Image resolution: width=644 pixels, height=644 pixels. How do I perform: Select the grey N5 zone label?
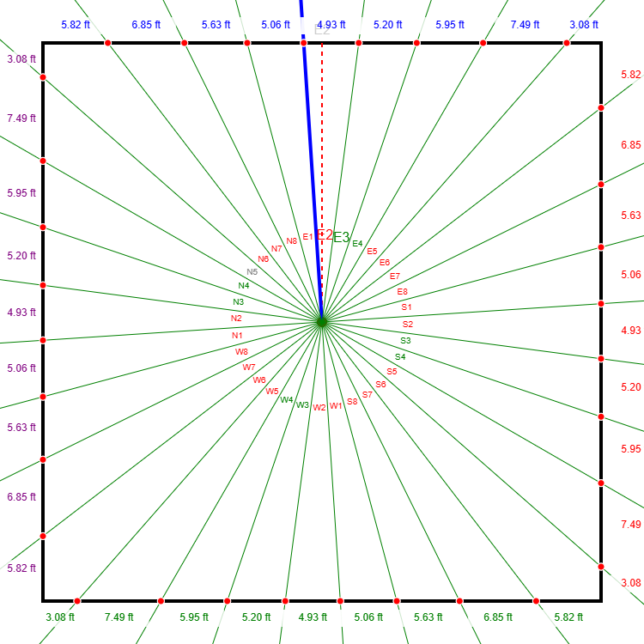pos(252,272)
